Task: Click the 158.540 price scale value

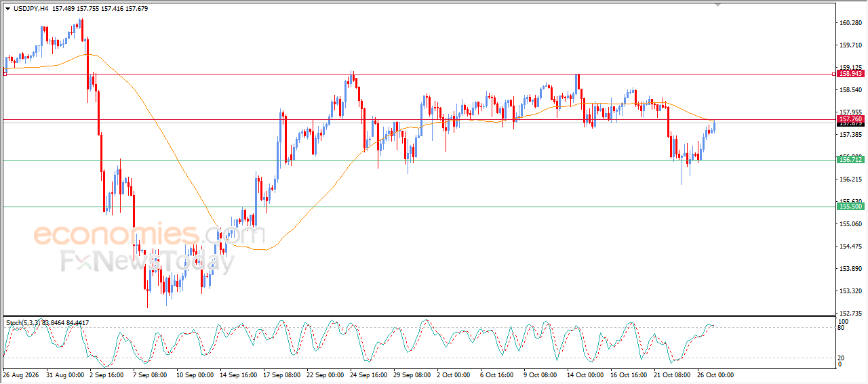Action: [850, 90]
